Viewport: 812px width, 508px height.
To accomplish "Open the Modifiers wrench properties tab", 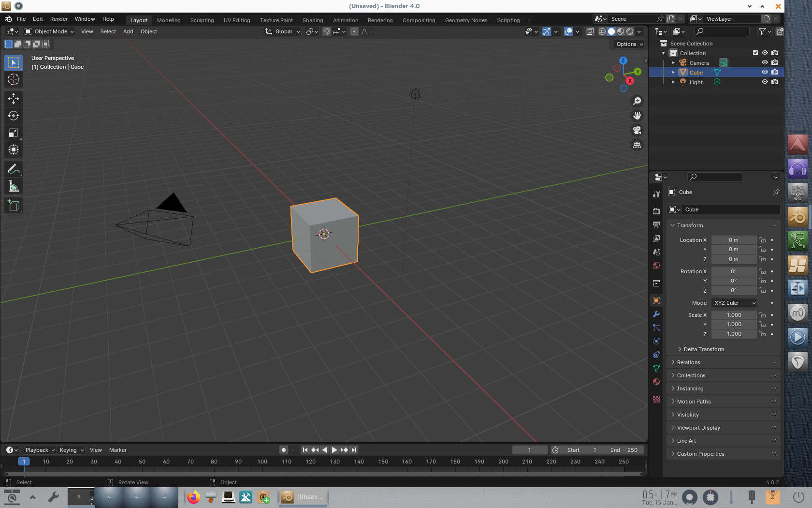I will click(x=656, y=314).
